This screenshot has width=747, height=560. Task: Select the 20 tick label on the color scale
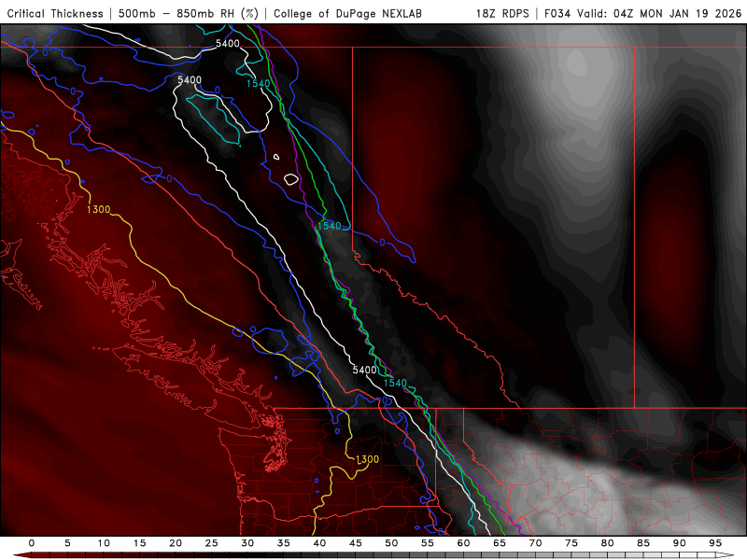click(x=176, y=543)
